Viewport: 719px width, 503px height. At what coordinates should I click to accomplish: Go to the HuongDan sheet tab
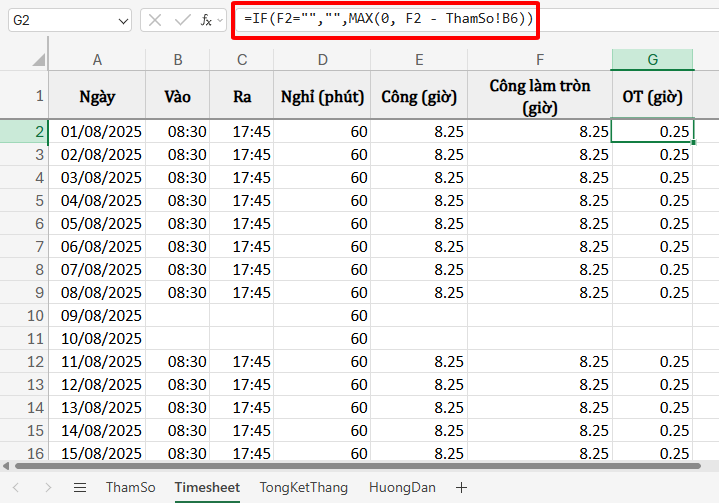click(x=402, y=487)
